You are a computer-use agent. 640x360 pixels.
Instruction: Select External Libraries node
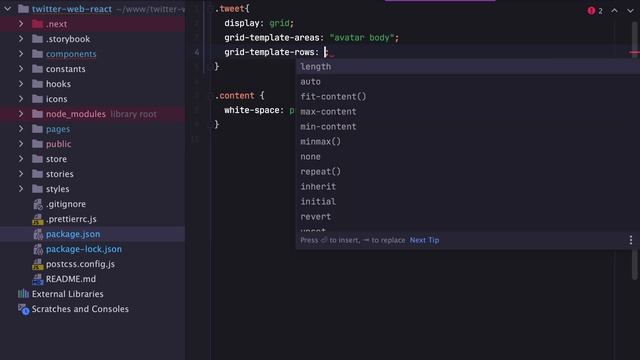pyautogui.click(x=67, y=294)
